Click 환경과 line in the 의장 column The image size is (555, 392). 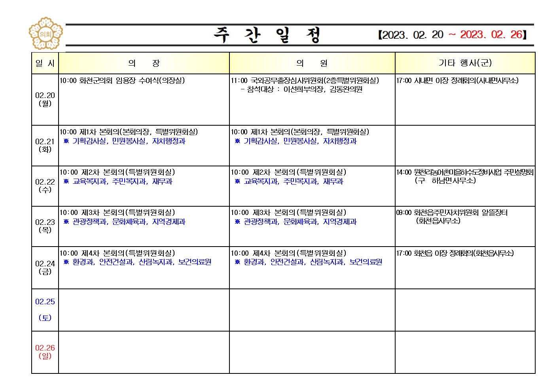(x=137, y=262)
